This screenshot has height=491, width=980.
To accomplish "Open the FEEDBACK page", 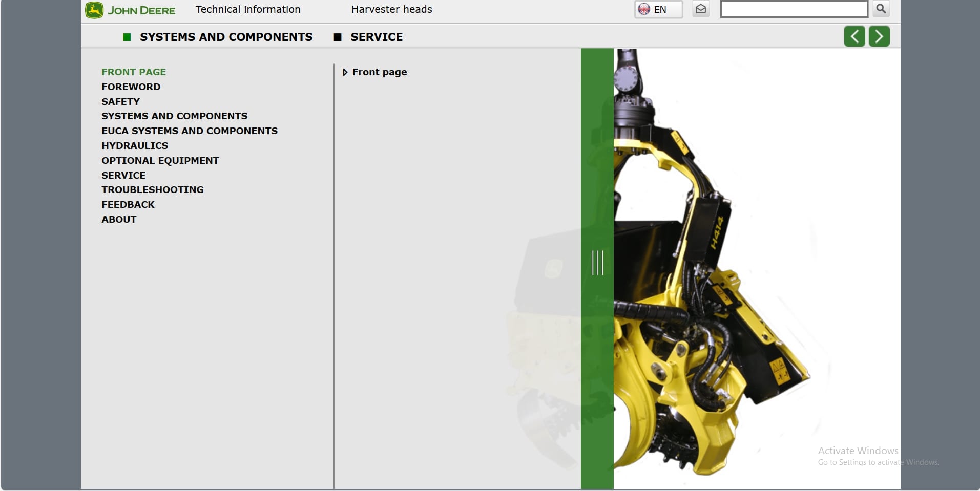I will pos(128,204).
